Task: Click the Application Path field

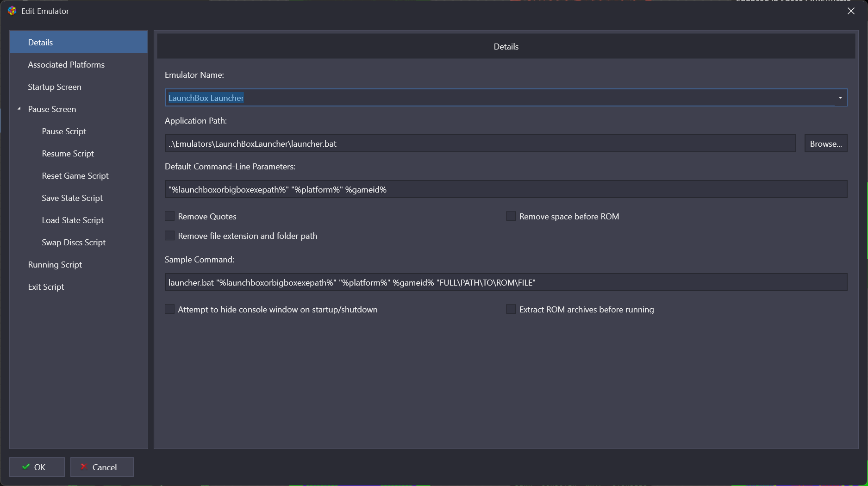Action: pyautogui.click(x=480, y=143)
